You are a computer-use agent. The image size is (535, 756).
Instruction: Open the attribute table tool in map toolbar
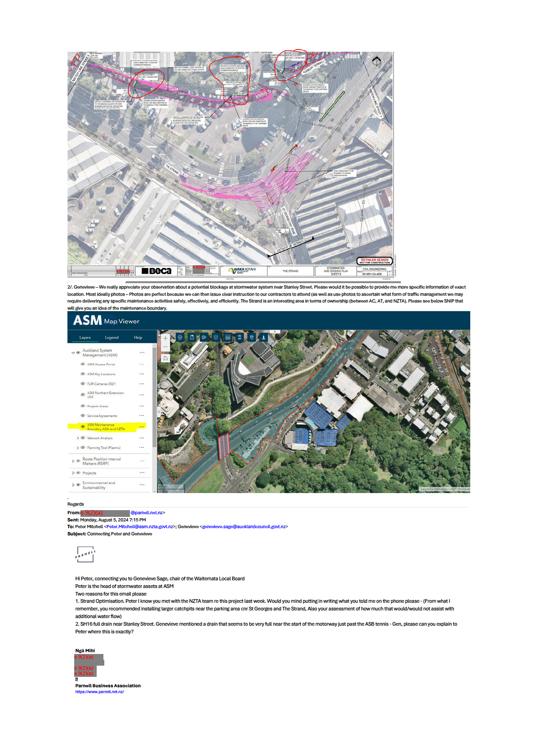(x=227, y=337)
